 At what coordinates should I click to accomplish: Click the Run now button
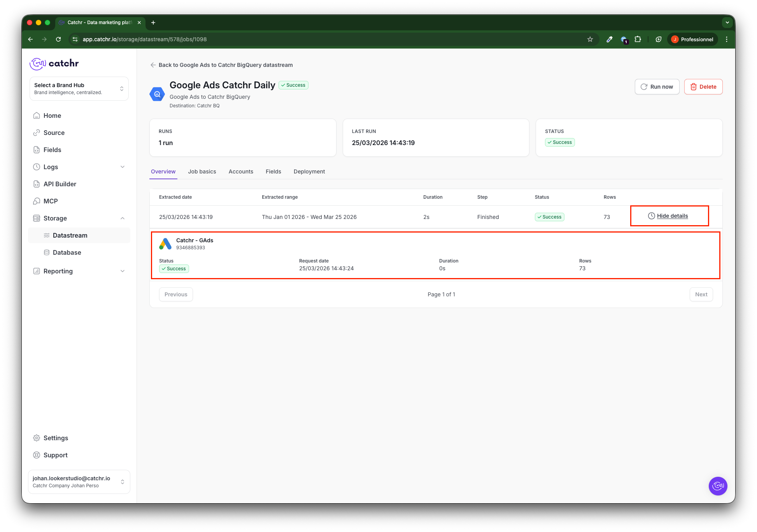tap(657, 87)
